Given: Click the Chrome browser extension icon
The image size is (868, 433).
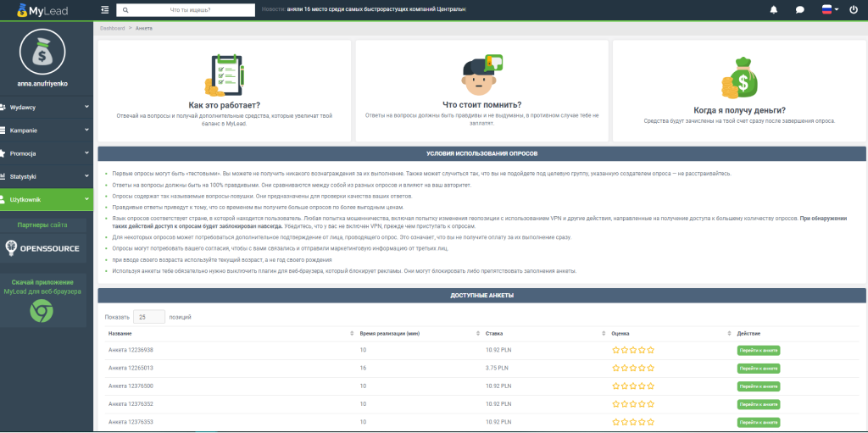Looking at the screenshot, I should pos(42,313).
